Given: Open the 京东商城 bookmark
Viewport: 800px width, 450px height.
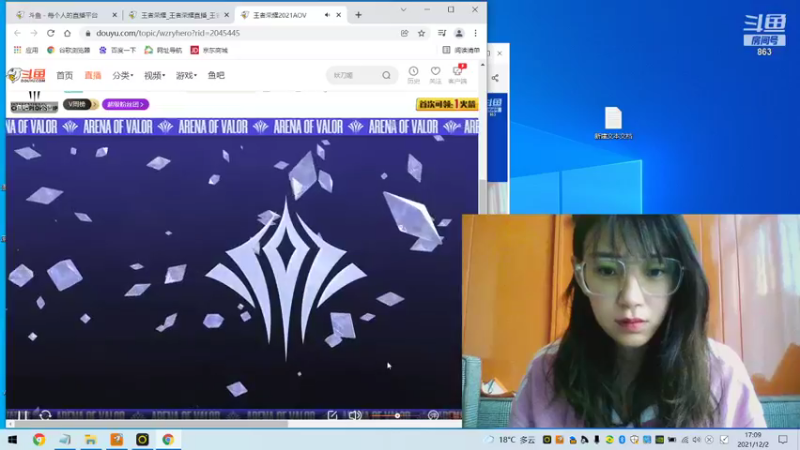Looking at the screenshot, I should coord(209,50).
